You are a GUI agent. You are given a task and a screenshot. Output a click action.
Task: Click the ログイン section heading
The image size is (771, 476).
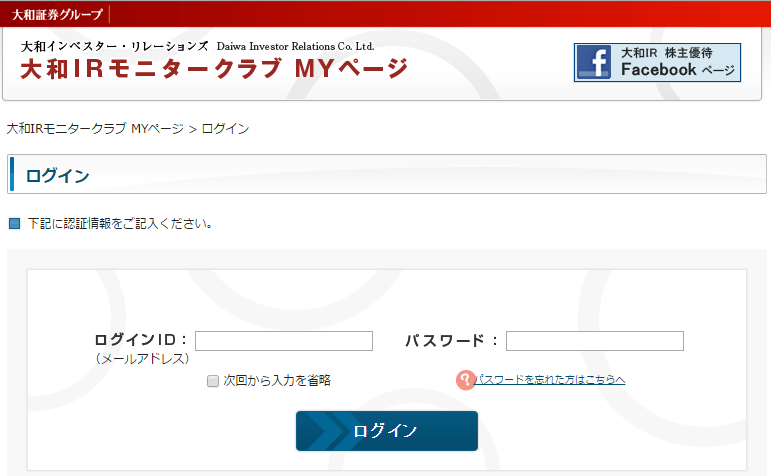58,176
